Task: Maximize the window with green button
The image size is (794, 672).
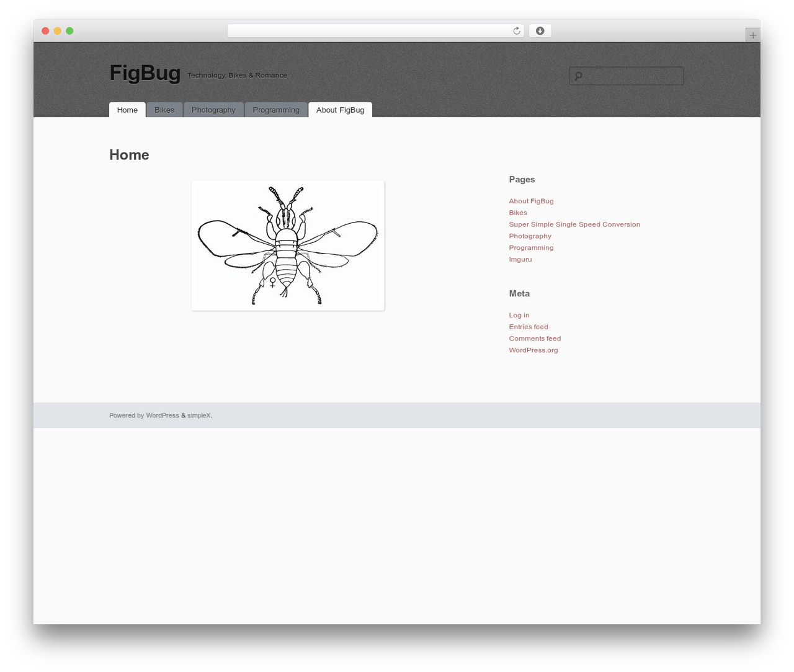Action: coord(69,31)
